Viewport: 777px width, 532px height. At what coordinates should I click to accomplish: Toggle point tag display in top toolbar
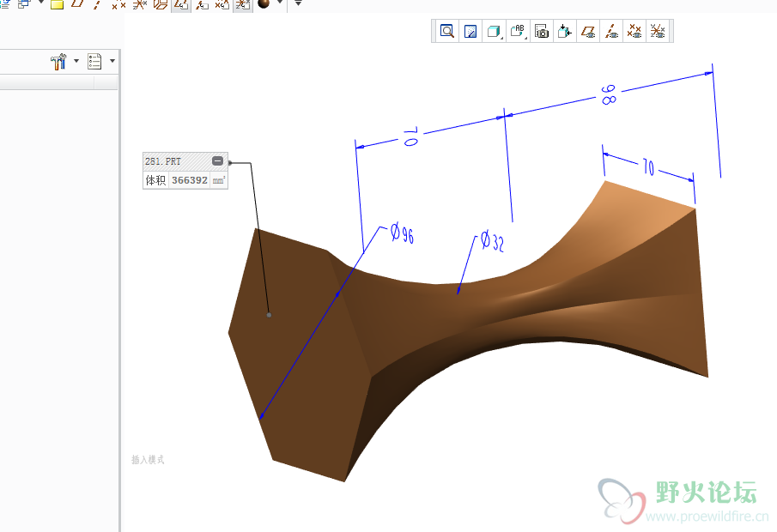[222, 4]
